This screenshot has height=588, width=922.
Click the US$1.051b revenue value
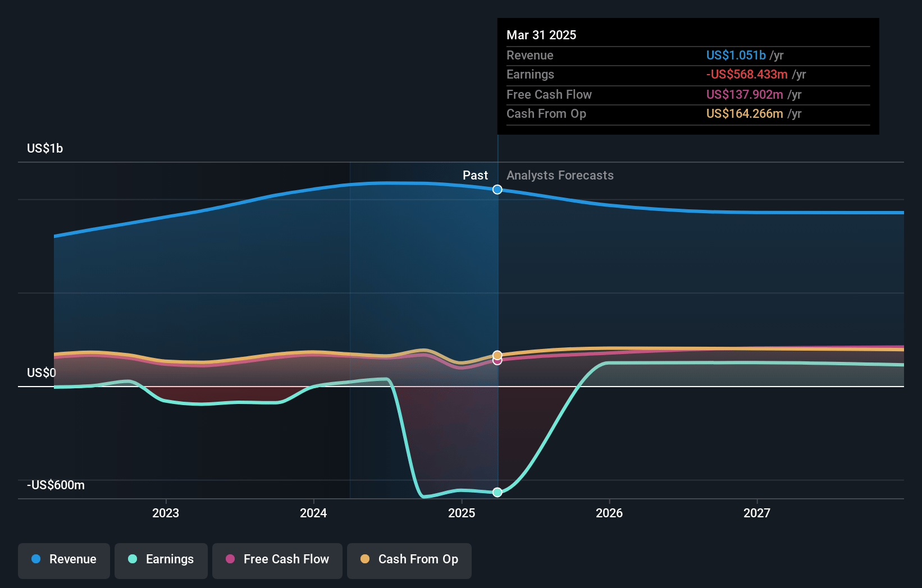[x=736, y=55]
